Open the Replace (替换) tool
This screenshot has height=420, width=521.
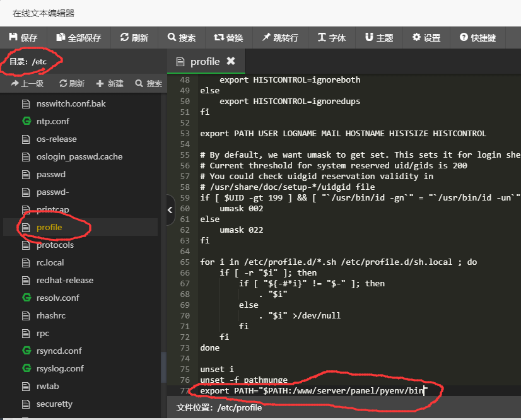click(228, 38)
